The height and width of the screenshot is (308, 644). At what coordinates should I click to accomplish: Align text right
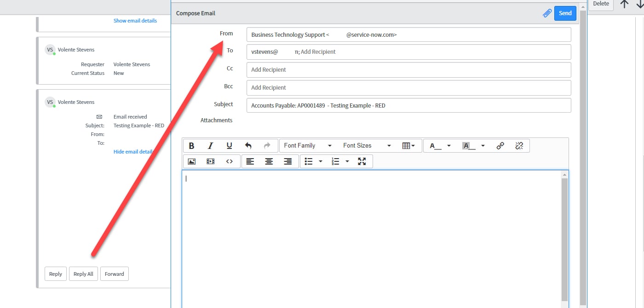tap(287, 161)
